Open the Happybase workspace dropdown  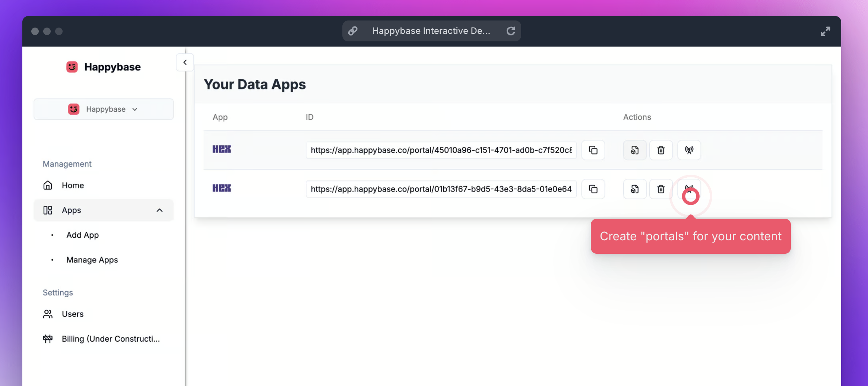104,109
